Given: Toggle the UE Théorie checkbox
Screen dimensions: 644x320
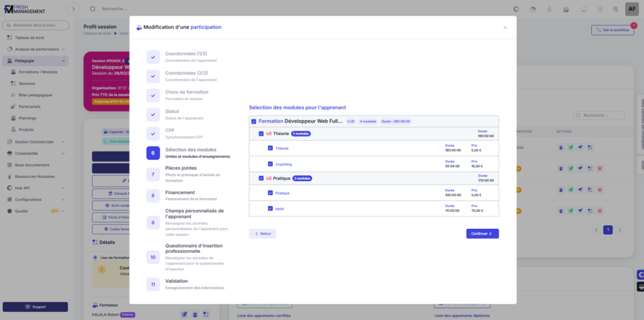Looking at the screenshot, I should (261, 134).
